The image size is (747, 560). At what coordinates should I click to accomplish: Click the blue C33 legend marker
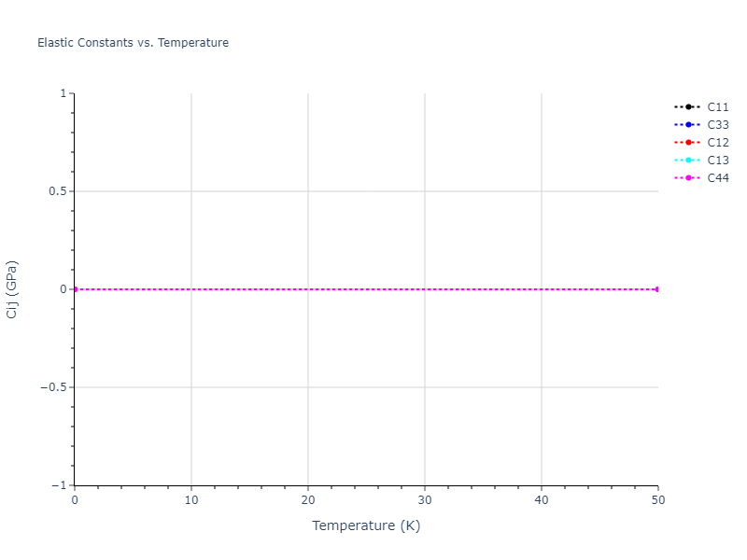pos(688,124)
